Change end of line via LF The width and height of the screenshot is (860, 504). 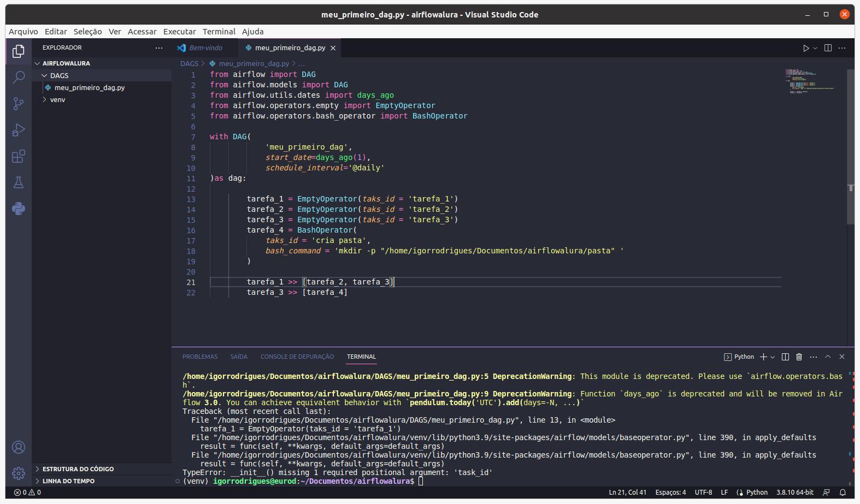(724, 493)
